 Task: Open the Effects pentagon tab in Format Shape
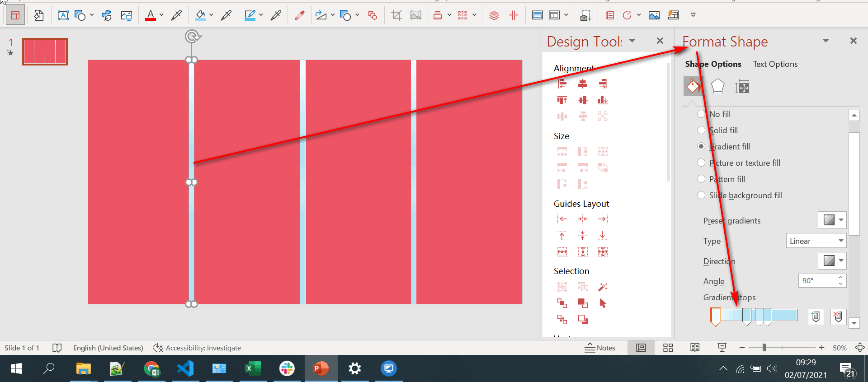[718, 86]
